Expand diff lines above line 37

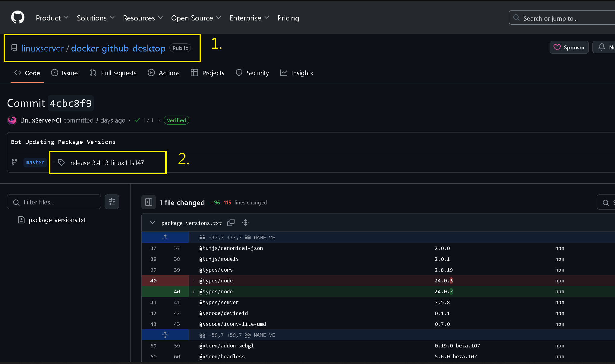[165, 237]
